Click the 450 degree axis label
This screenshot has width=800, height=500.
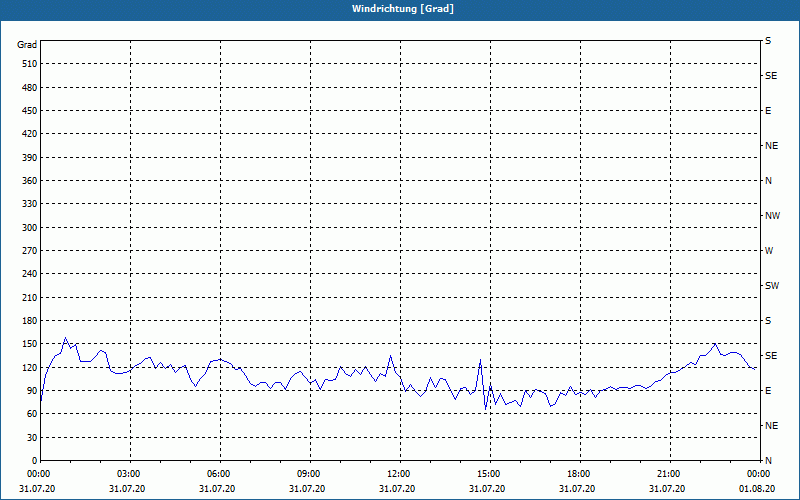[x=30, y=111]
